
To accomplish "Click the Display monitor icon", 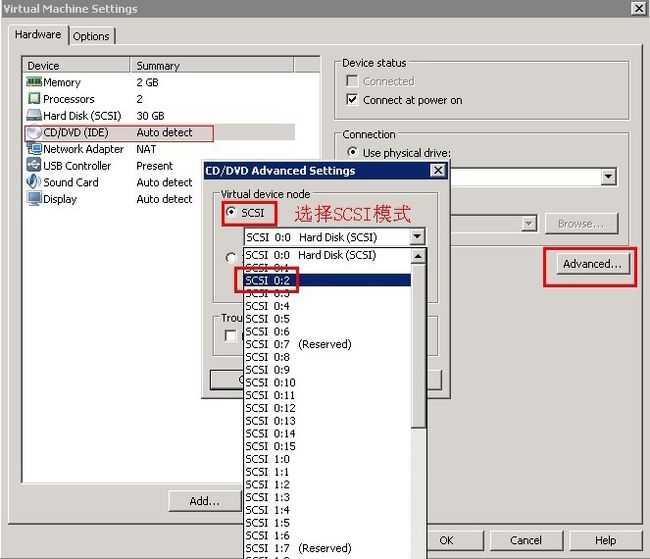I will tap(34, 199).
